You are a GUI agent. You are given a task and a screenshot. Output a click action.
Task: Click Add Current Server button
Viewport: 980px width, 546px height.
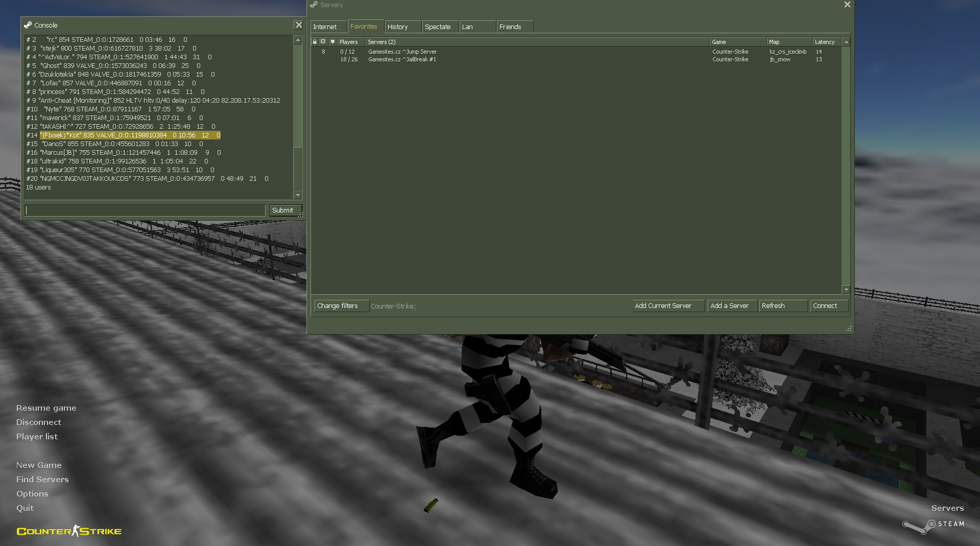(668, 306)
